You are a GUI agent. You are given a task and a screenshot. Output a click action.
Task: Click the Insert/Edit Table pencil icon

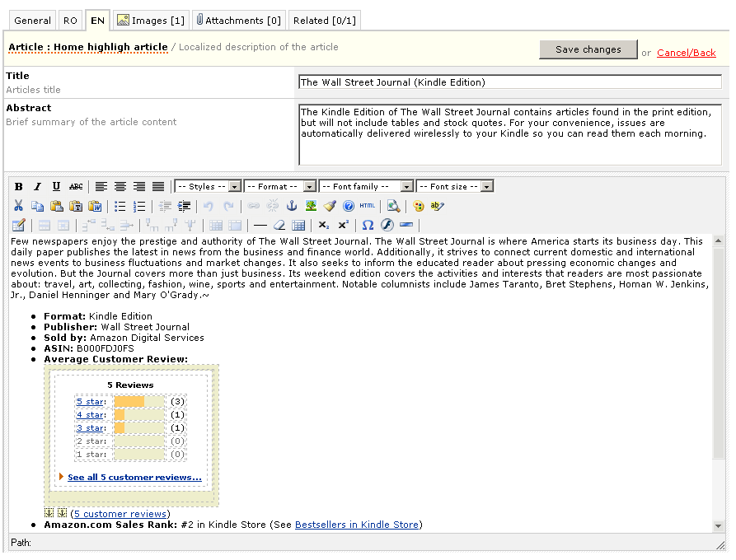tap(18, 225)
